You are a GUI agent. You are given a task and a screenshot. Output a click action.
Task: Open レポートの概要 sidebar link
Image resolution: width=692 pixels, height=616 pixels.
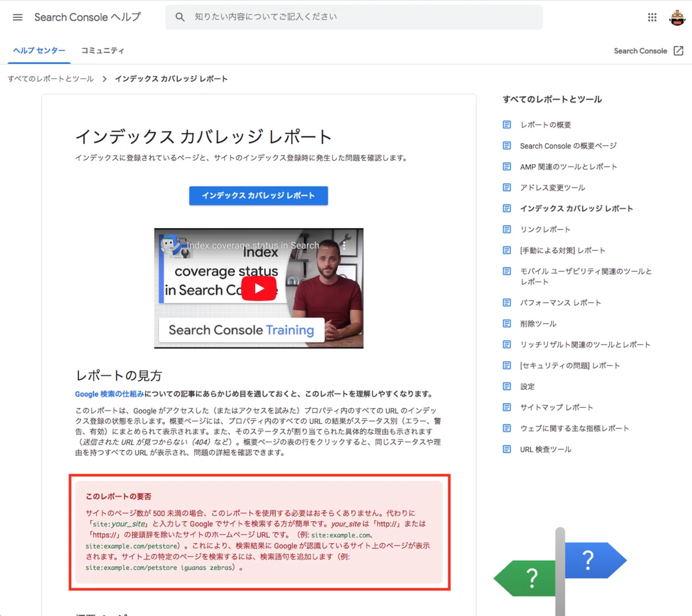(546, 125)
